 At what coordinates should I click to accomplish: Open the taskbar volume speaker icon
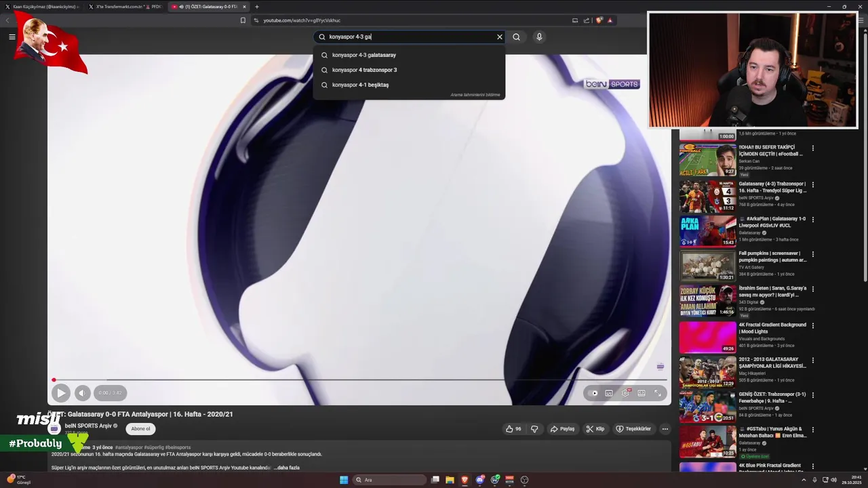tap(833, 480)
